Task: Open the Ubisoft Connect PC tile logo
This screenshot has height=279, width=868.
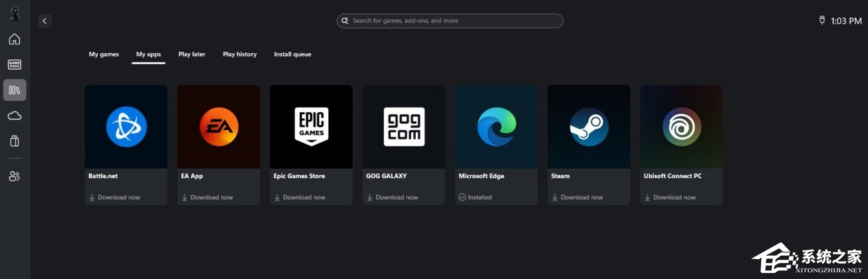Action: coord(682,126)
